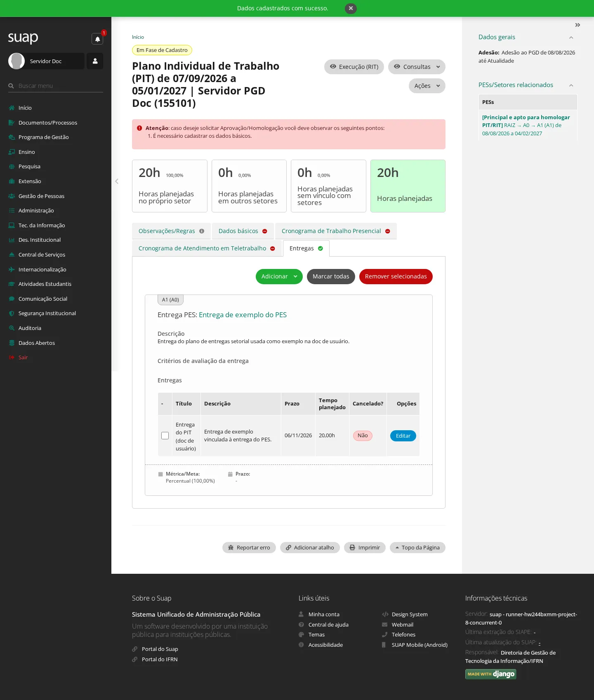
Task: Click the Remover selecionadas button
Action: pos(396,276)
